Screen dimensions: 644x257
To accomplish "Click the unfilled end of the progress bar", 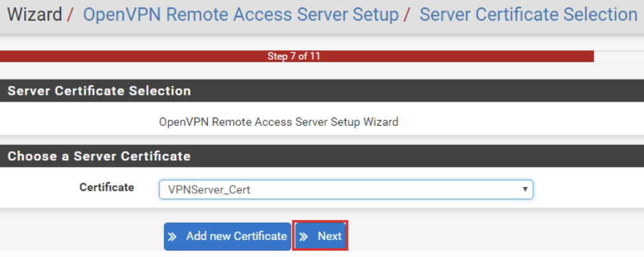I will (x=619, y=56).
